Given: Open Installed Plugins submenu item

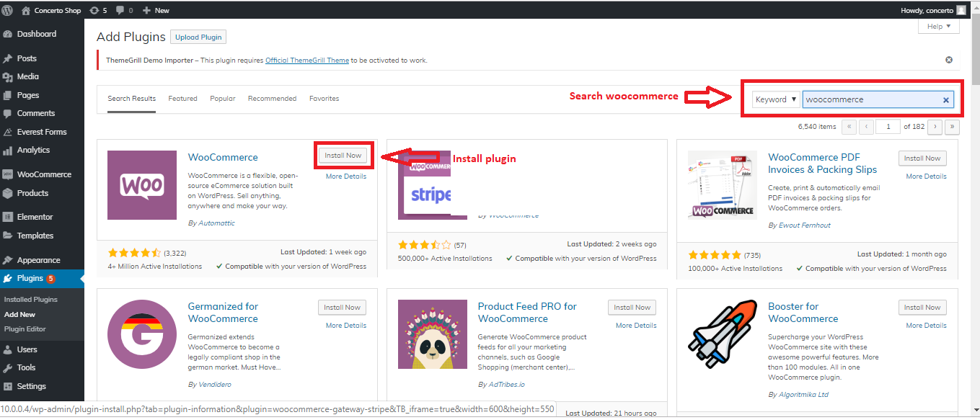Looking at the screenshot, I should pos(30,299).
